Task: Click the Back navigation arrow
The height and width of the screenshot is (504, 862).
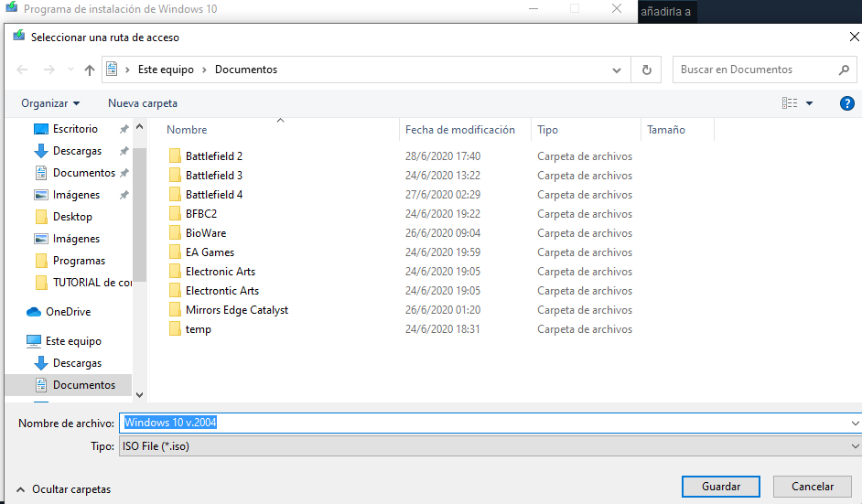Action: pyautogui.click(x=22, y=70)
